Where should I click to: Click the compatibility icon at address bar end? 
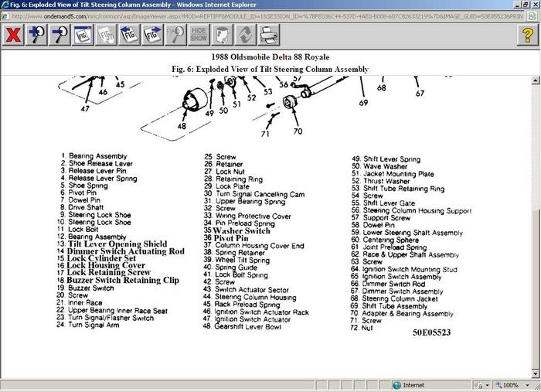coord(533,16)
